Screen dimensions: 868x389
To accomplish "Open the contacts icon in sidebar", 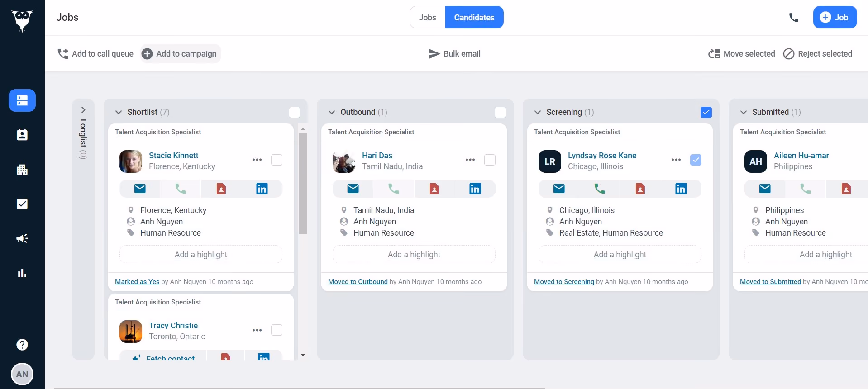I will (x=22, y=135).
